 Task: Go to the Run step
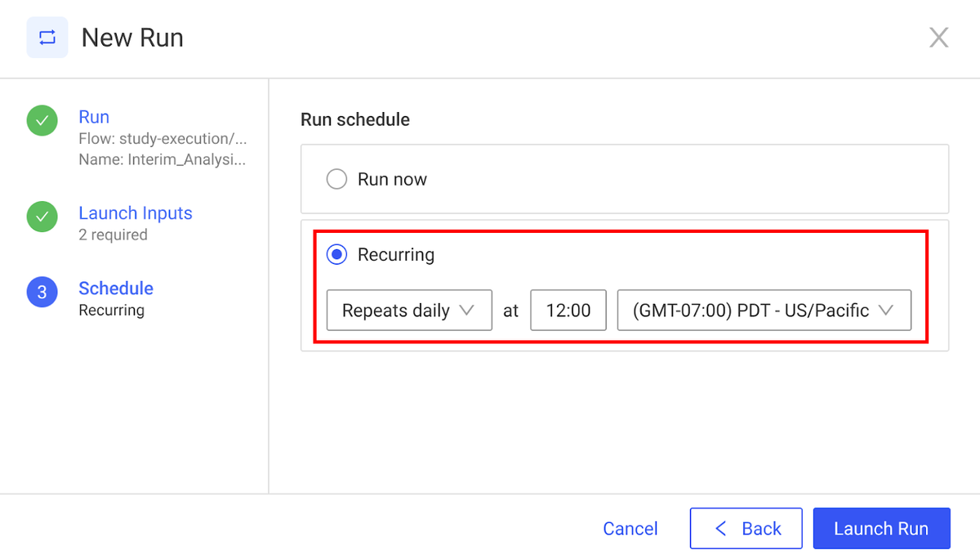coord(94,117)
